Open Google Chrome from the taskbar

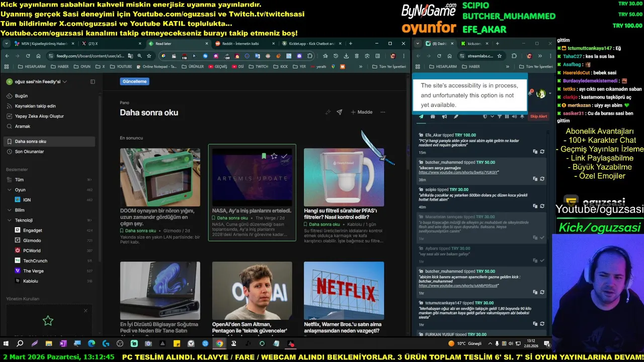220,343
